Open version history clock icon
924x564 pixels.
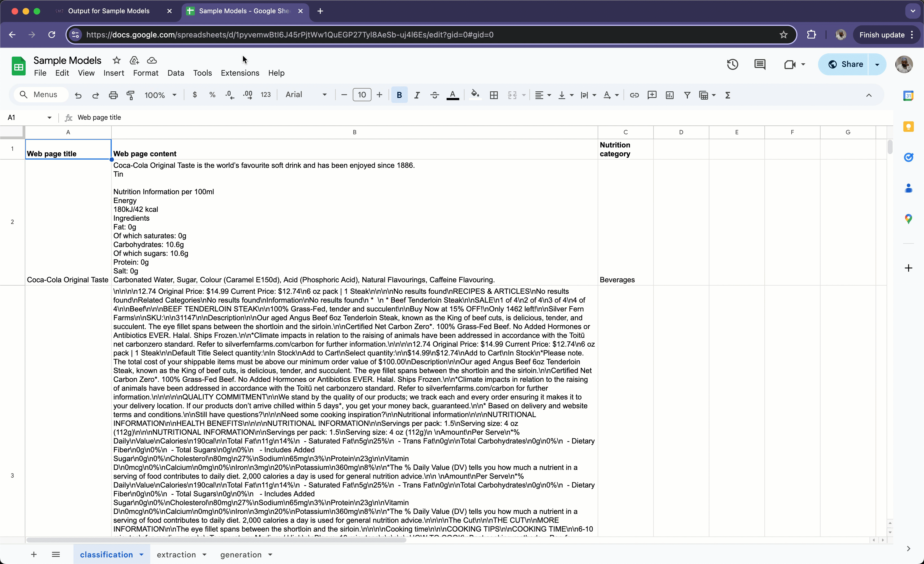[732, 64]
